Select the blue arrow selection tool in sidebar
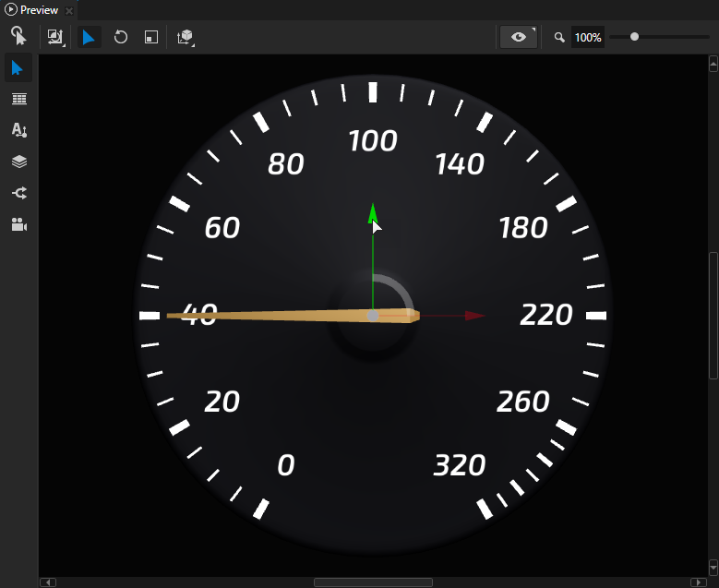Viewport: 719px width, 588px height. pyautogui.click(x=18, y=68)
